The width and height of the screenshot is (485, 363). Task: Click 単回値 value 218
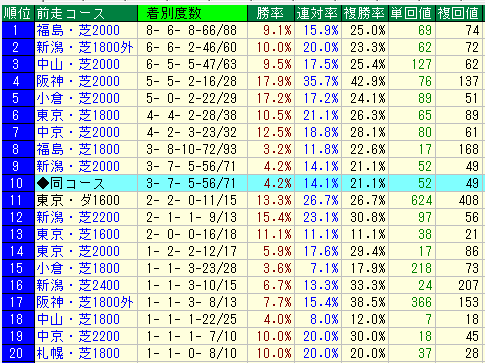pyautogui.click(x=422, y=269)
